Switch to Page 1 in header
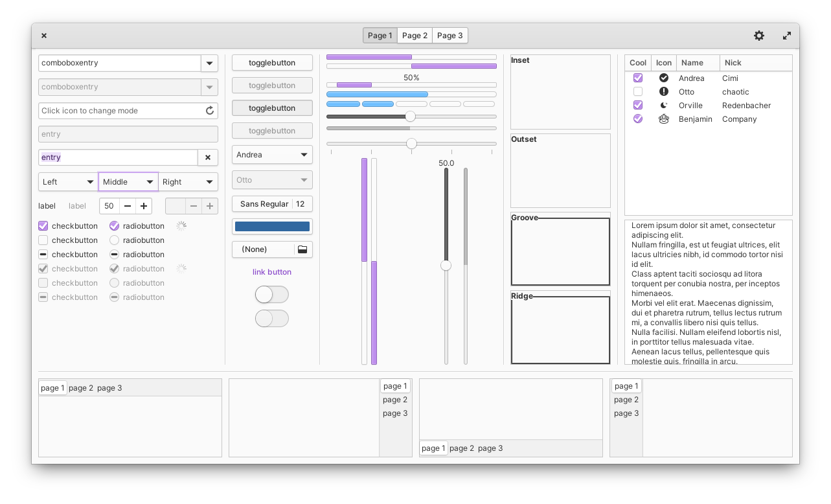 380,36
